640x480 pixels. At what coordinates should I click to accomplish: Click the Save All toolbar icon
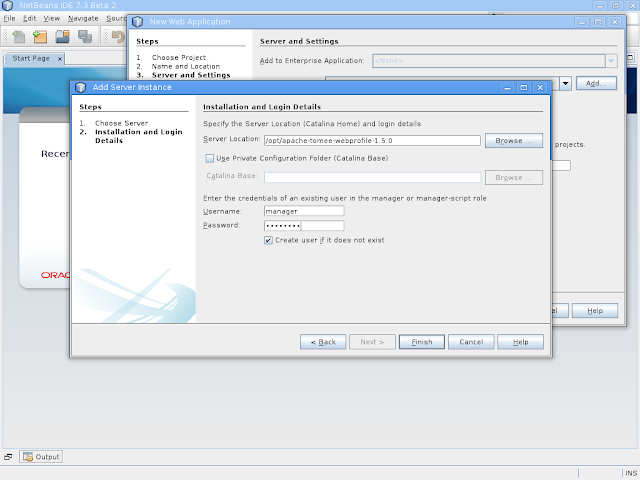tap(85, 37)
